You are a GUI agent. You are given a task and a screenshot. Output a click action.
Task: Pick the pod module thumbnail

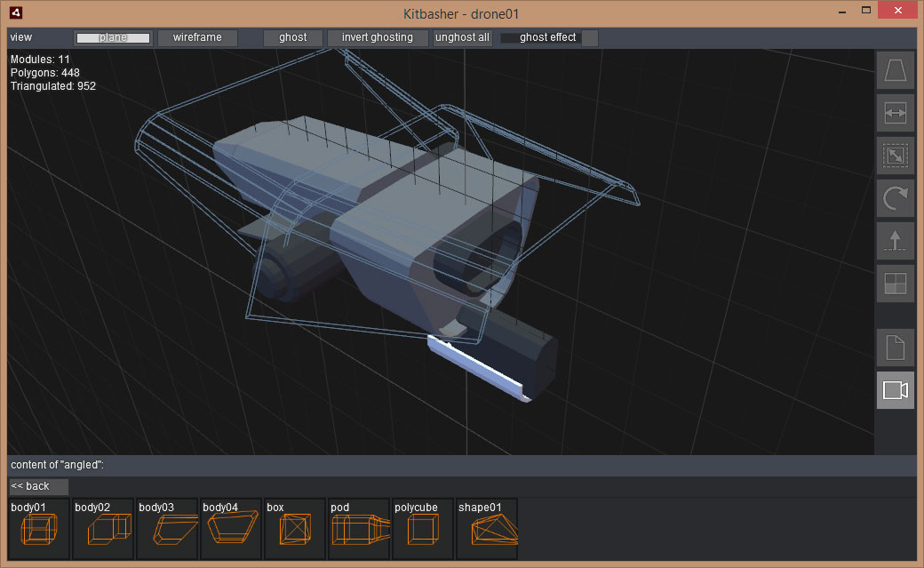pyautogui.click(x=360, y=529)
